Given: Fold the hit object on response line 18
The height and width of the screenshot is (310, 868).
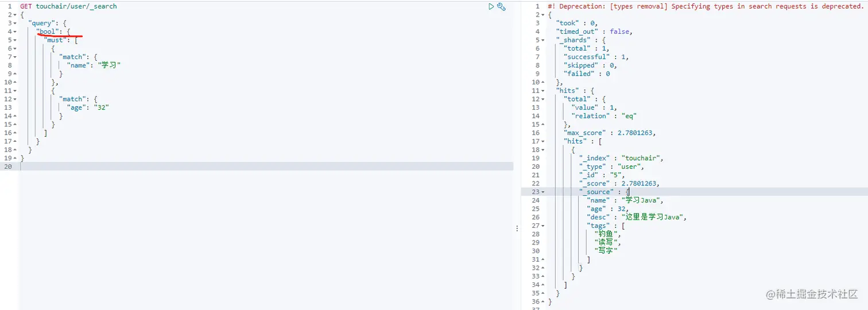Looking at the screenshot, I should click(542, 149).
